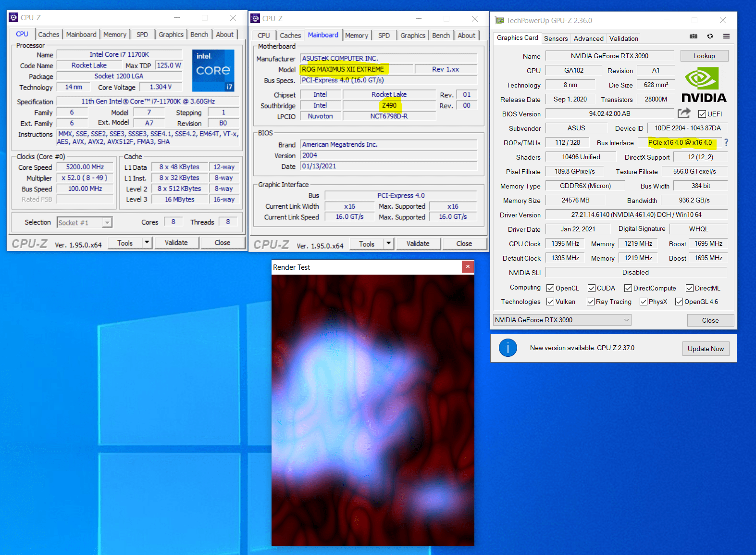Click Close button in Mainboard CPU-Z window
The width and height of the screenshot is (756, 555).
coord(464,243)
